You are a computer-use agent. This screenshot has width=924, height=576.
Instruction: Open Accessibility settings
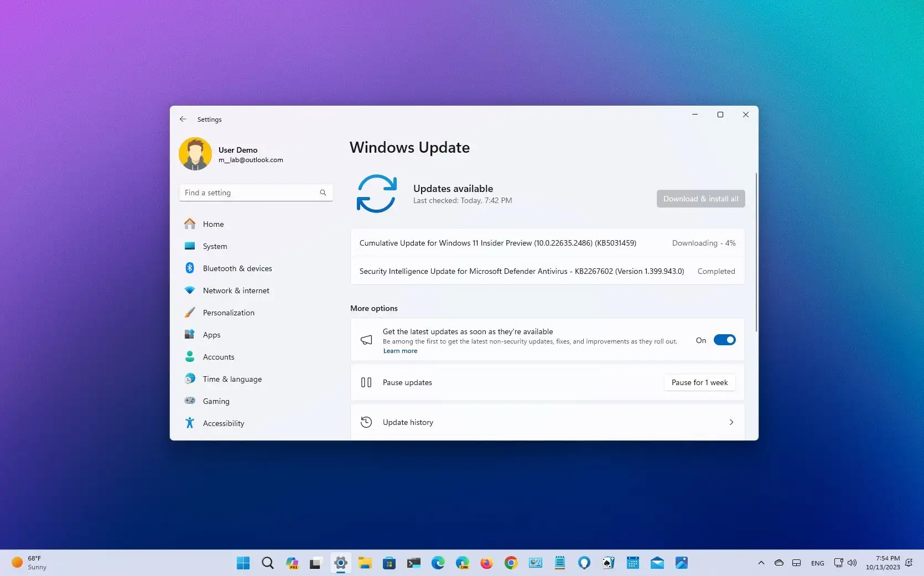click(256, 423)
